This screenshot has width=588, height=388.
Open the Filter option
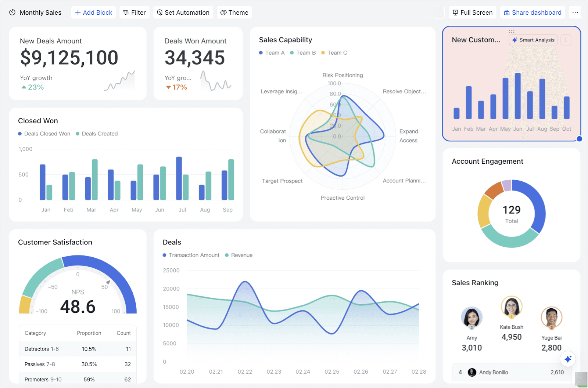point(135,12)
